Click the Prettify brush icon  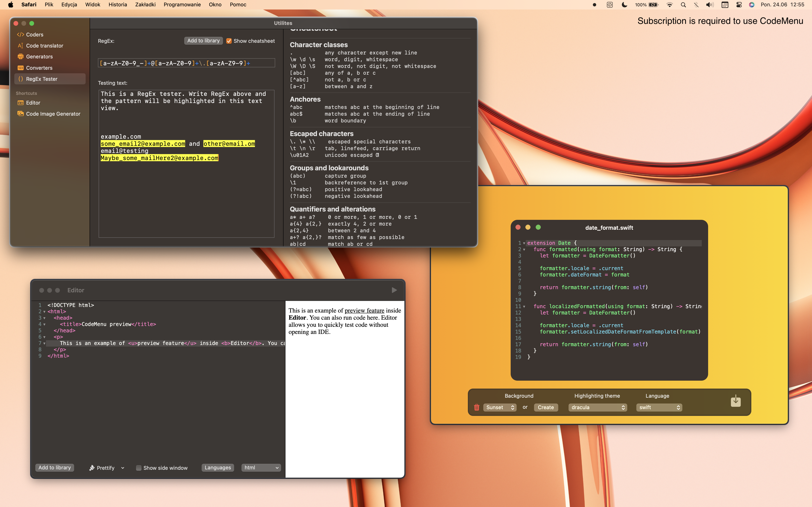tap(92, 468)
